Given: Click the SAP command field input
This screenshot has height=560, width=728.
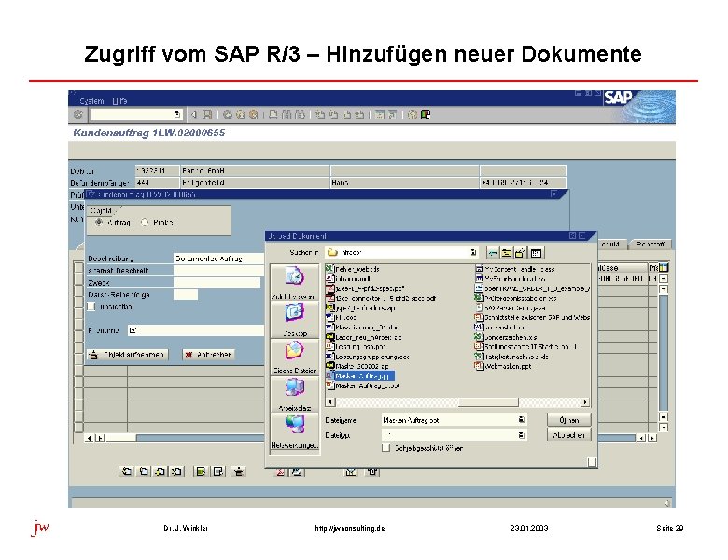Looking at the screenshot, I should 132,114.
